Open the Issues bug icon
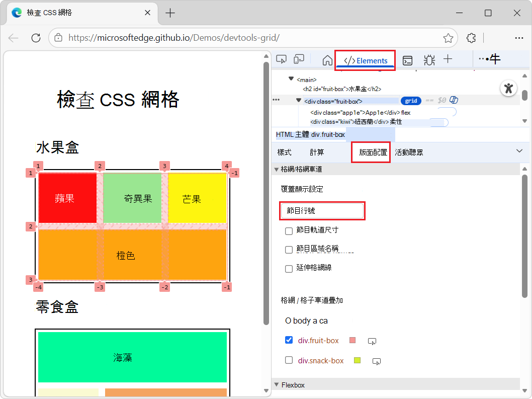Screen dimensions: 532x399 tap(429, 60)
